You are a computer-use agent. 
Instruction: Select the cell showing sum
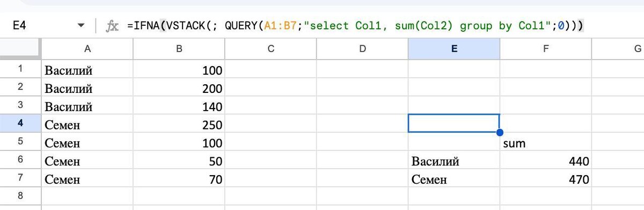click(x=546, y=143)
